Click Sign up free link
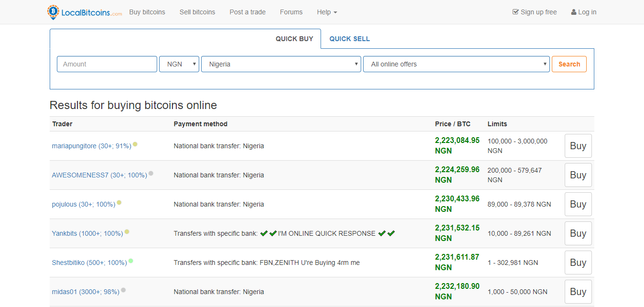The height and width of the screenshot is (307, 644). coord(535,12)
